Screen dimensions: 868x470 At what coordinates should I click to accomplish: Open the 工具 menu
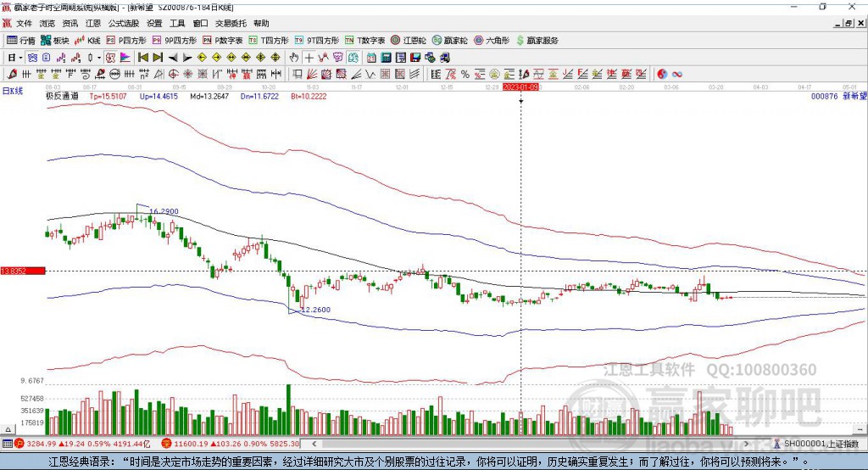pos(177,23)
